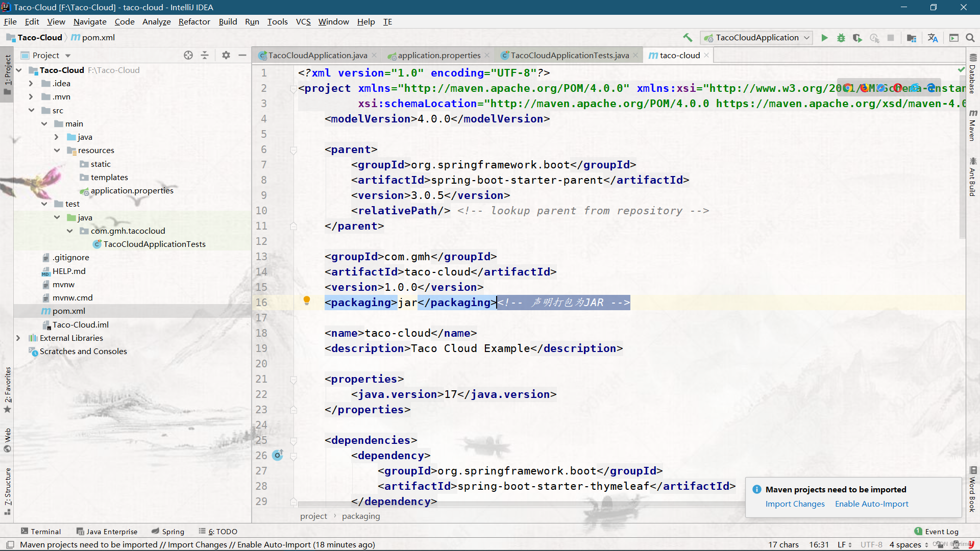Open Search Everywhere magnifier icon
The height and width of the screenshot is (551, 980).
pyautogui.click(x=970, y=38)
